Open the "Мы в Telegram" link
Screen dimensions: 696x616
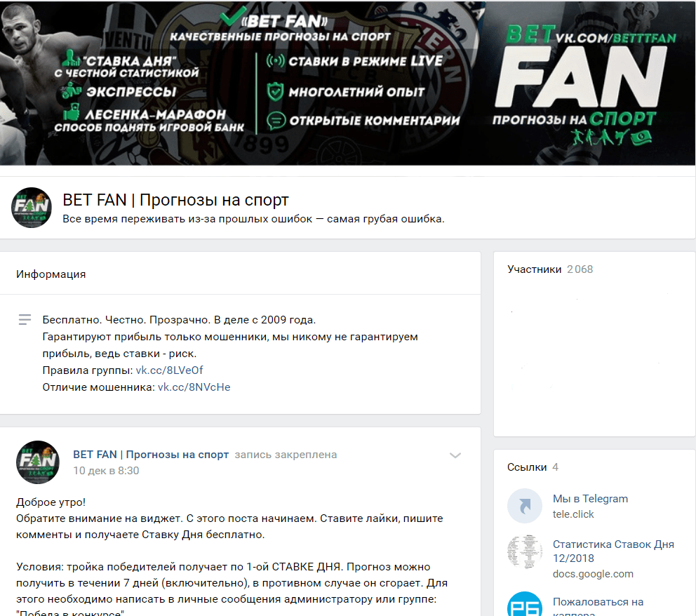[590, 498]
